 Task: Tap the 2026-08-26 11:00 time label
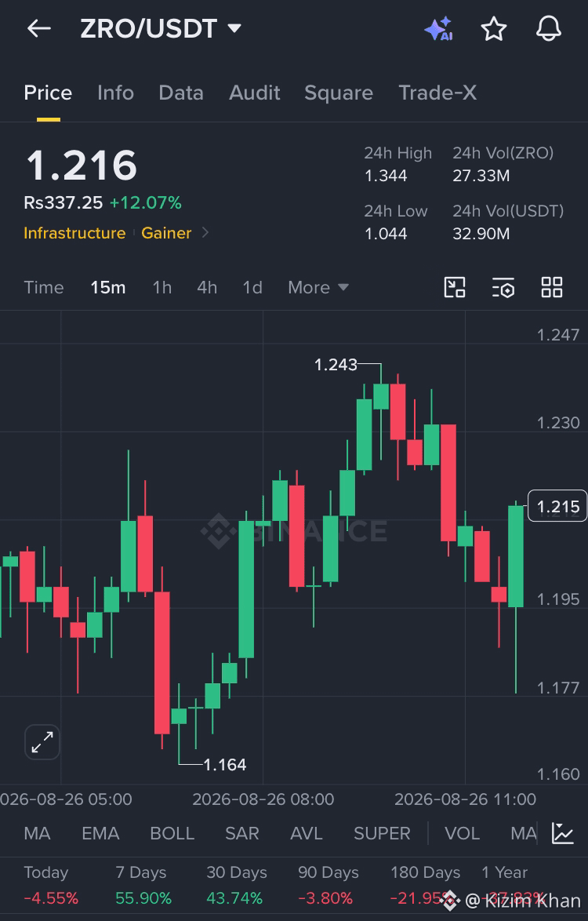point(465,799)
